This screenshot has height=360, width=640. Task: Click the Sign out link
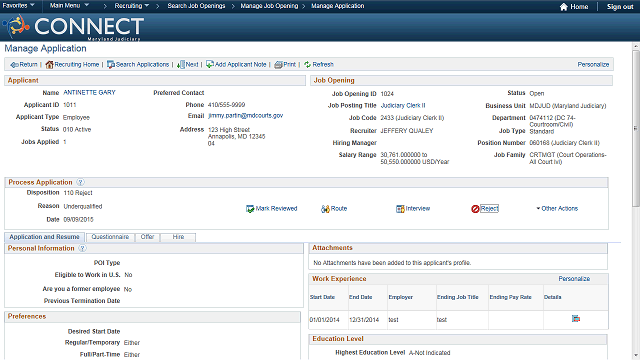click(x=620, y=7)
